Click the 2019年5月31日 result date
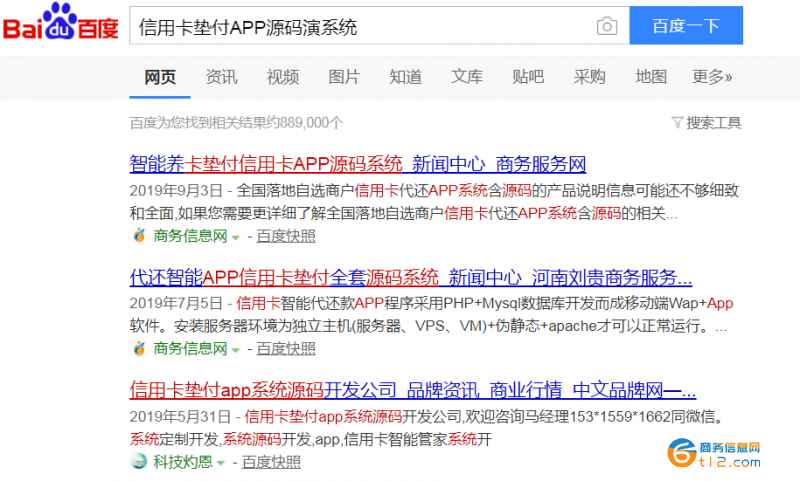 [x=180, y=417]
